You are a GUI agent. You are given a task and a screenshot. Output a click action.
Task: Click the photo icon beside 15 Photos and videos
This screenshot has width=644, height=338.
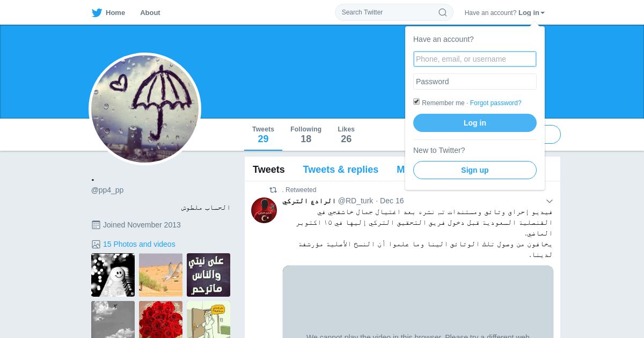pyautogui.click(x=96, y=244)
